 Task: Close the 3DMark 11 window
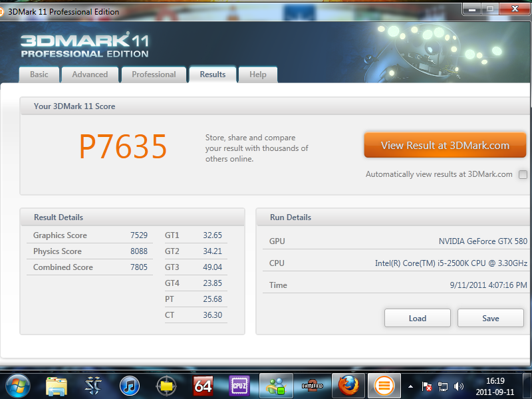(514, 9)
